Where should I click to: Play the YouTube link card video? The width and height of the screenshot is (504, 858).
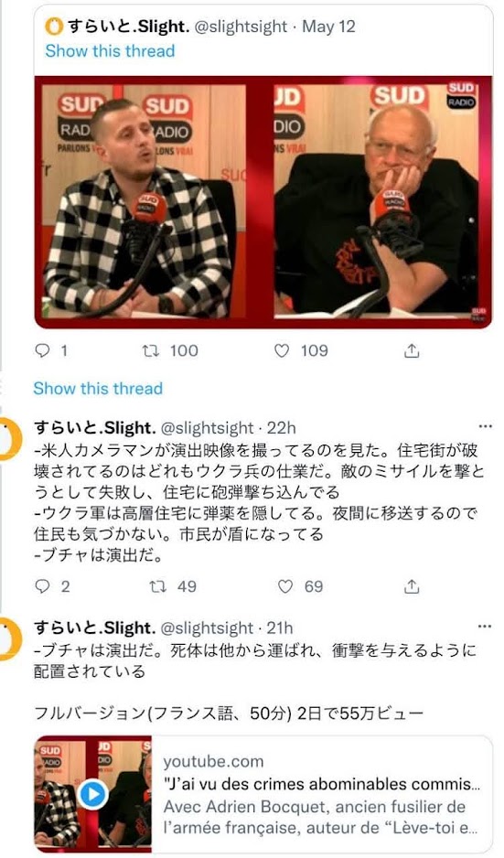point(93,793)
